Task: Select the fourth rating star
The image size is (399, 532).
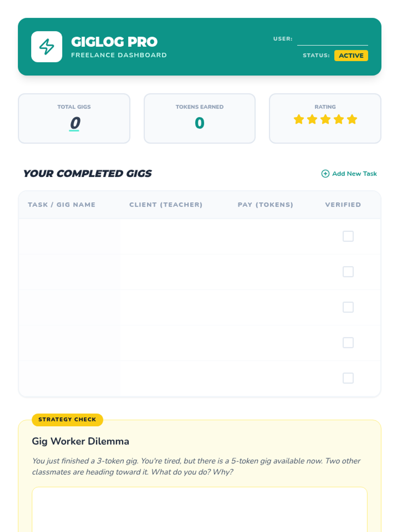Action: tap(338, 119)
